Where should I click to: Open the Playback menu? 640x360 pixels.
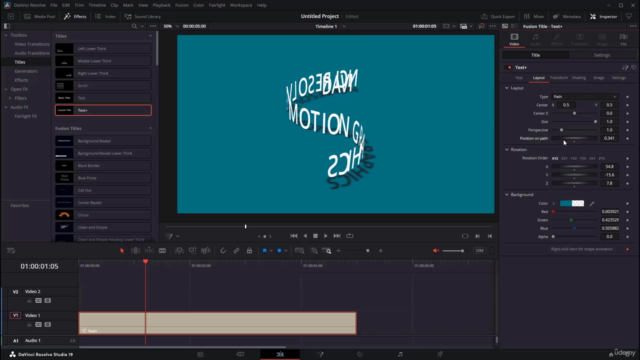(x=161, y=5)
